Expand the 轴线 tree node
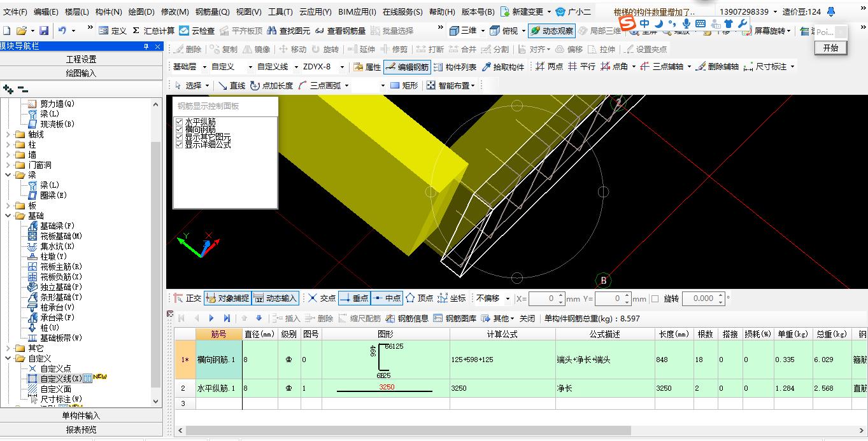The width and height of the screenshot is (868, 441). point(8,134)
